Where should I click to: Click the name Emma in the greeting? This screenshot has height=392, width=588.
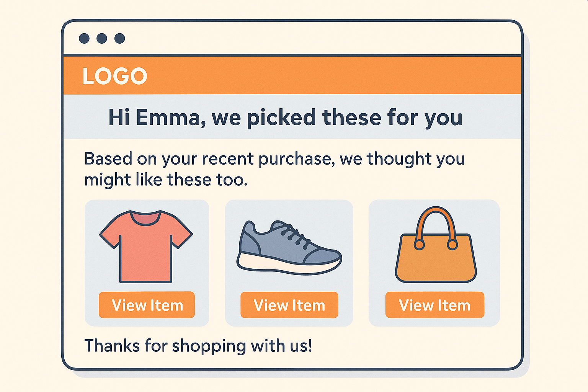[168, 117]
